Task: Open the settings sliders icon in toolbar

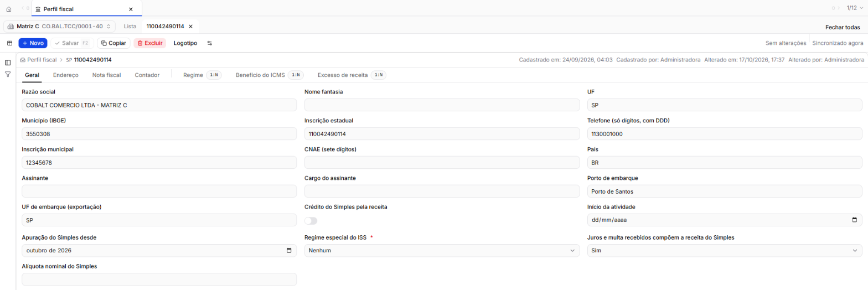Action: click(x=210, y=43)
